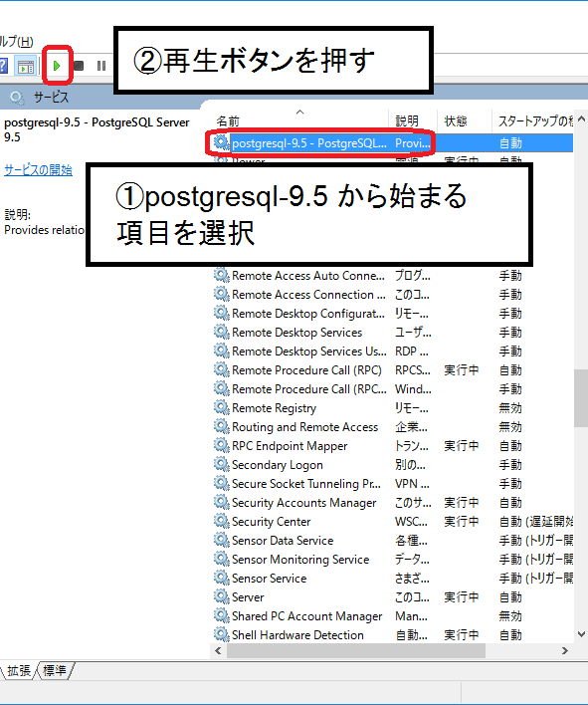Click the 無効 startup type of Remote Registry

(510, 408)
